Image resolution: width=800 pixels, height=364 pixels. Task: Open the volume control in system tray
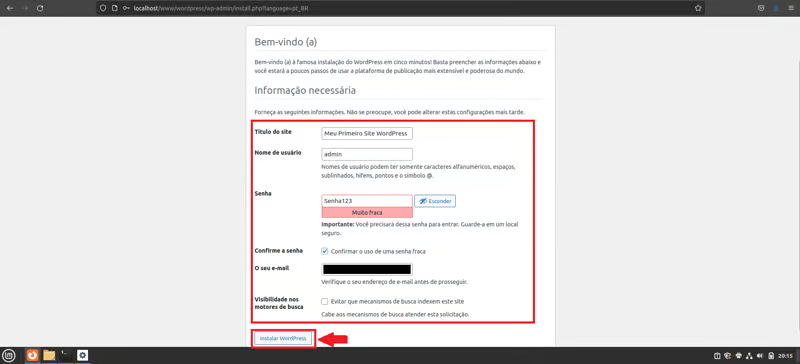pos(759,356)
